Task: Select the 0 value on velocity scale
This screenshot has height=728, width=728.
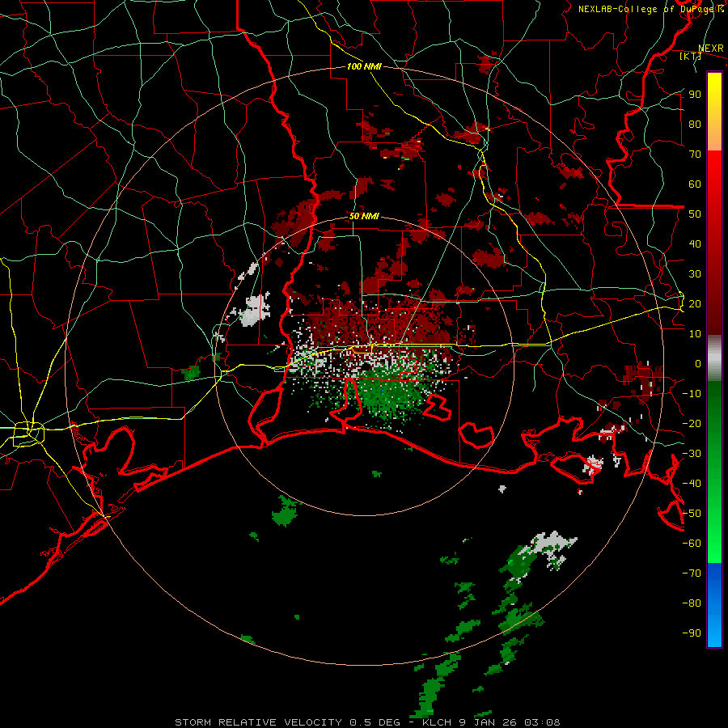Action: pos(698,363)
